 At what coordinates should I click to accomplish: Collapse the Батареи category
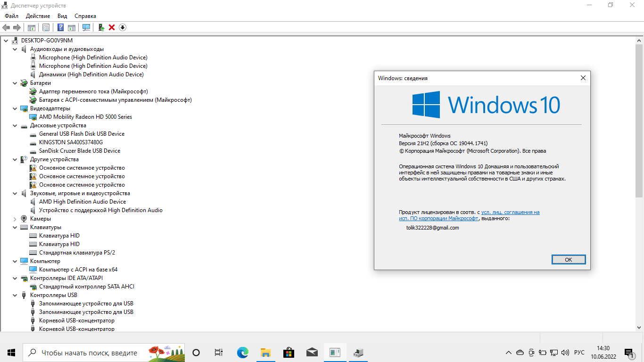click(x=15, y=83)
